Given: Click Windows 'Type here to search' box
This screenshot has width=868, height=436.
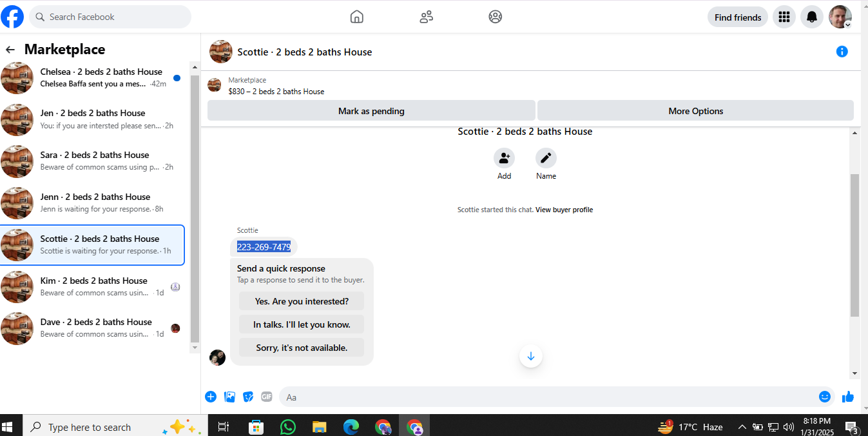Looking at the screenshot, I should point(115,427).
